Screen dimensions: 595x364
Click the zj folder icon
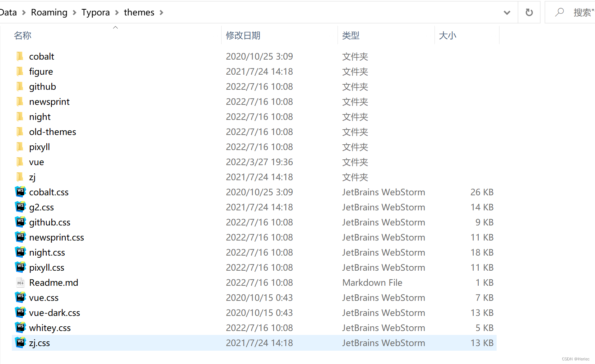tap(20, 177)
